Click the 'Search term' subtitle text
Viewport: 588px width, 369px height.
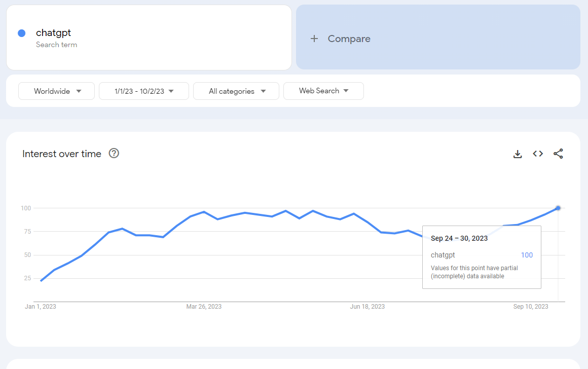(x=57, y=45)
